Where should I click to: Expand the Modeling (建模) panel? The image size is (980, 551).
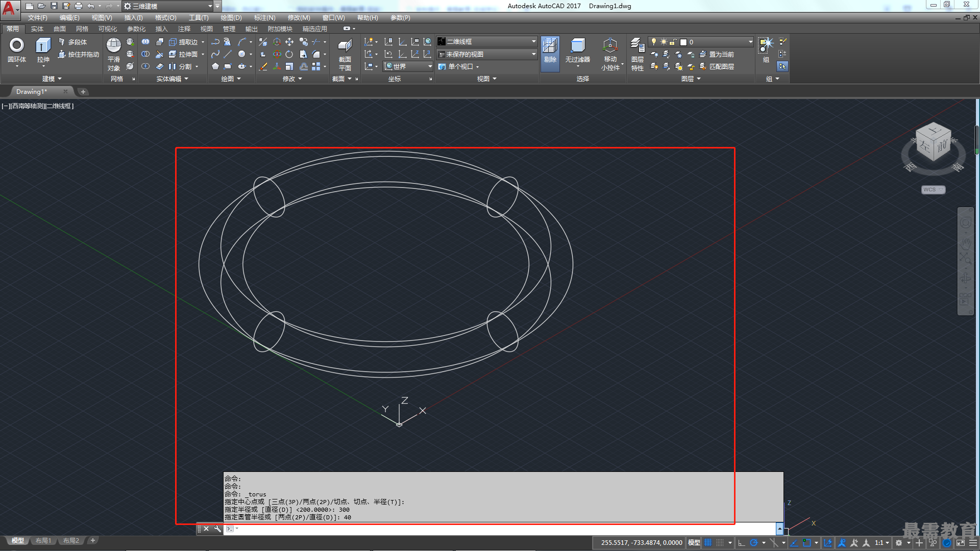[x=52, y=79]
